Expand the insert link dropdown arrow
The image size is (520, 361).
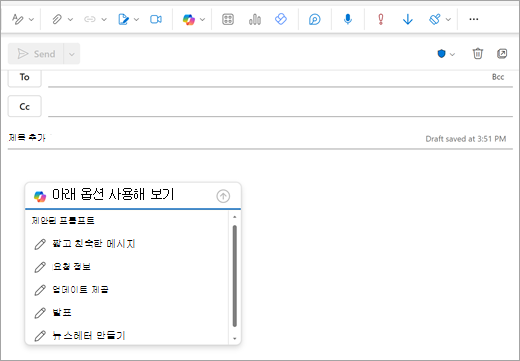pyautogui.click(x=104, y=20)
